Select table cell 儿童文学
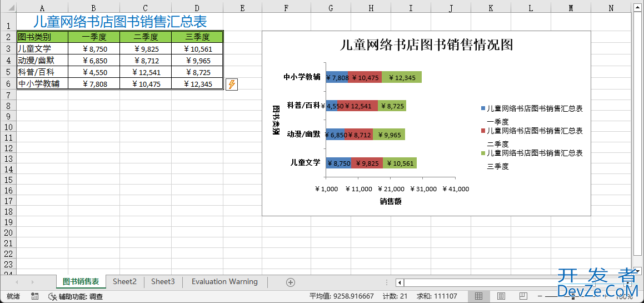This screenshot has height=303, width=644. 42,49
